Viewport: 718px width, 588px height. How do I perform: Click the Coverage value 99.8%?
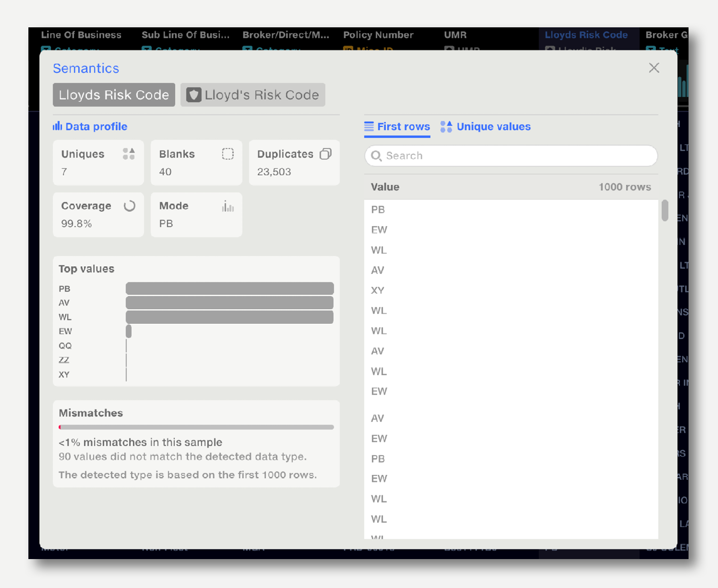(x=77, y=224)
